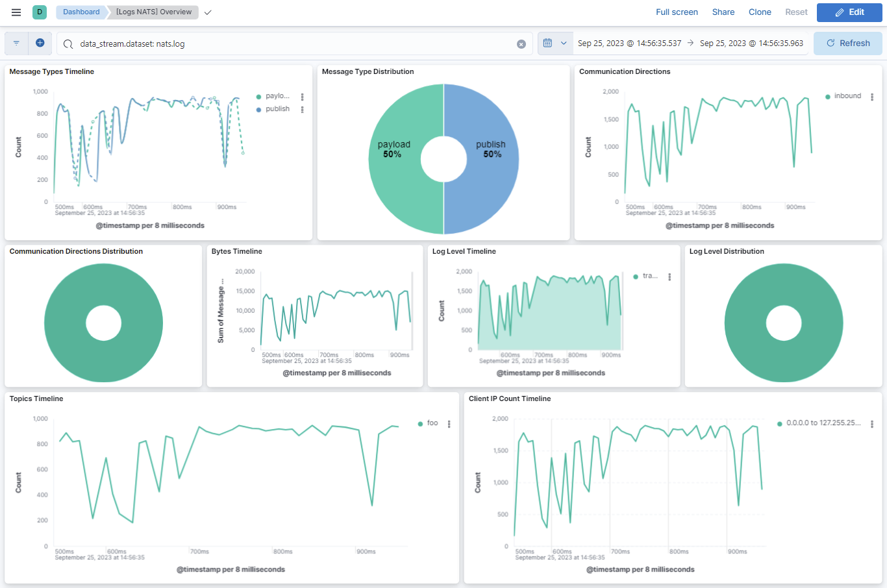The width and height of the screenshot is (887, 588).
Task: Open the 'payload' legend item menu
Action: (x=302, y=95)
